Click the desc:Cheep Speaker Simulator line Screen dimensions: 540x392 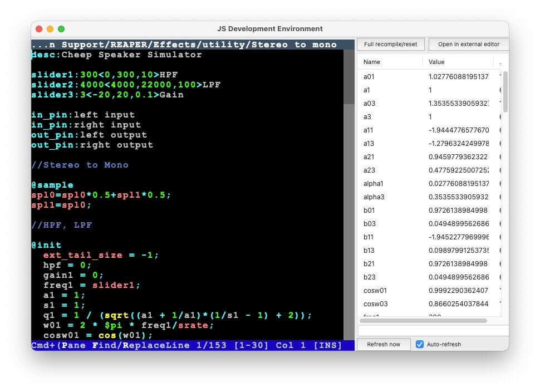(x=117, y=55)
